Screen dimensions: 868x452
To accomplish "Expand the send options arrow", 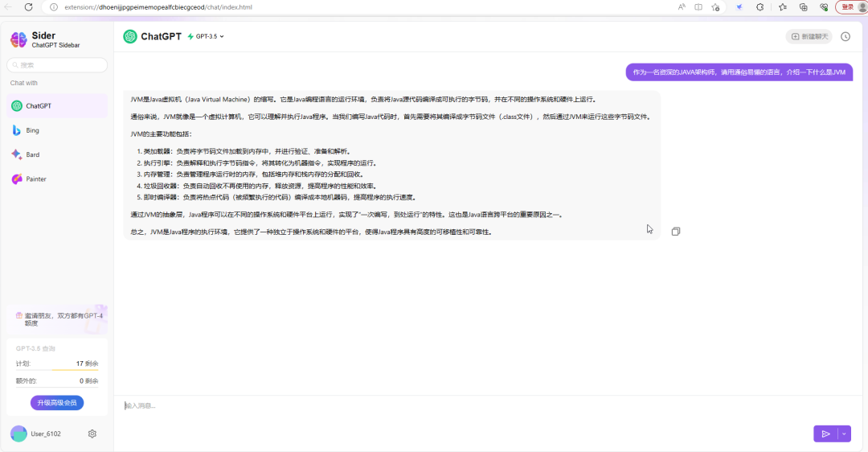I will coord(844,434).
